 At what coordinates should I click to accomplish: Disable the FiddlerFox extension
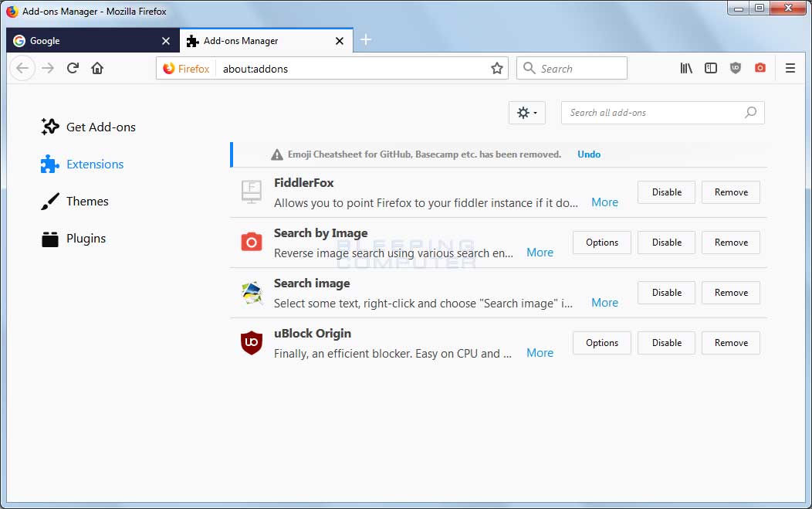click(665, 192)
